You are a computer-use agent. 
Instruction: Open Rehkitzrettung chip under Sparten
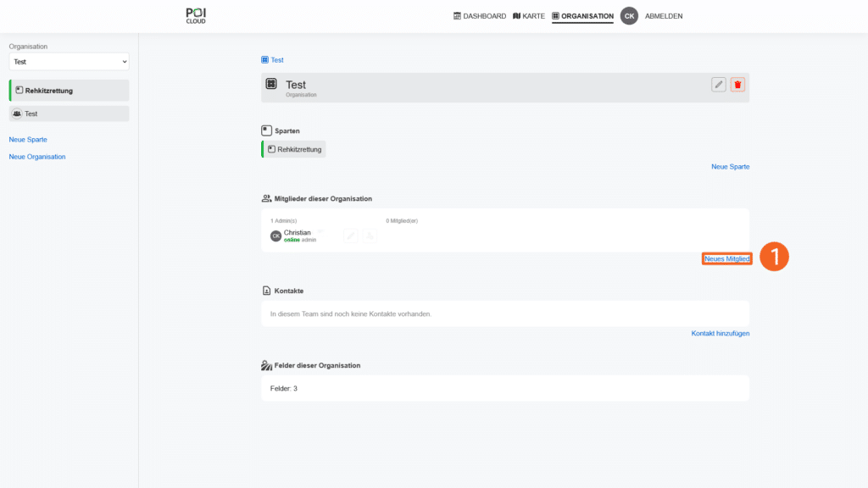294,149
